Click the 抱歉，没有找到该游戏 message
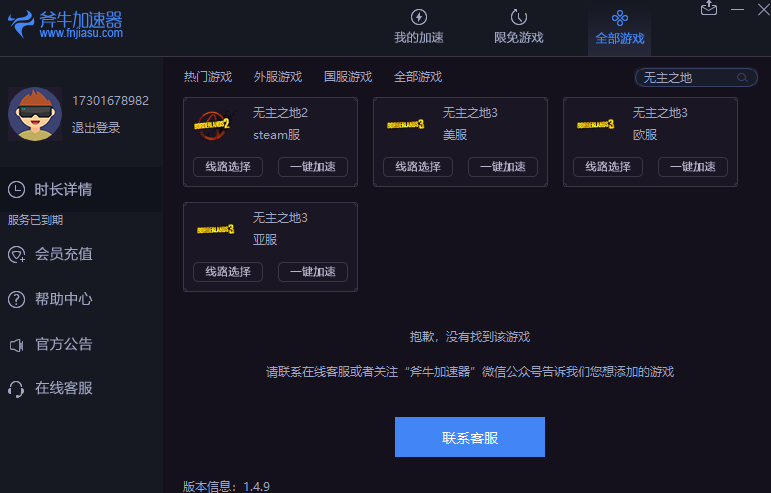The height and width of the screenshot is (493, 771). coord(470,337)
